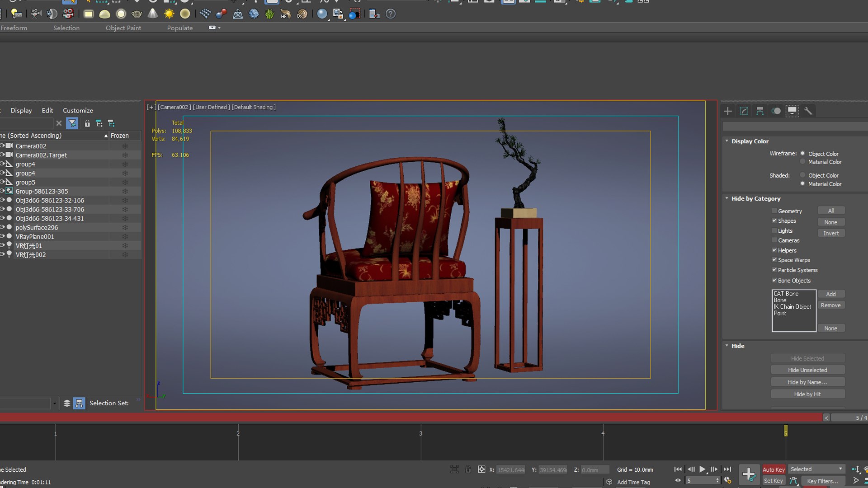Open the Utilities wrench panel tab
The height and width of the screenshot is (488, 868).
[x=808, y=111]
